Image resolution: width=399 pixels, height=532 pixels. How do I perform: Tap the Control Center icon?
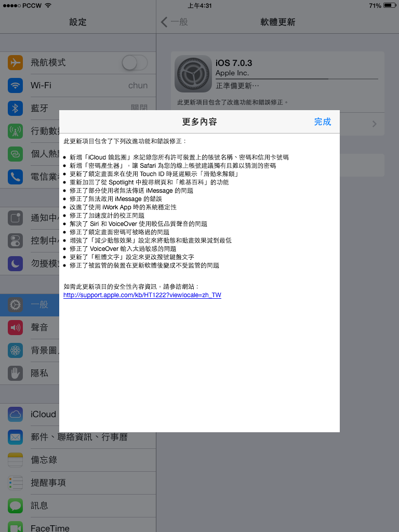point(15,241)
